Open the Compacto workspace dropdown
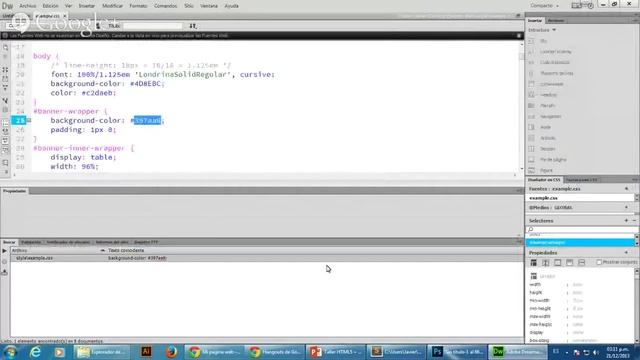640x360 pixels. 545,6
